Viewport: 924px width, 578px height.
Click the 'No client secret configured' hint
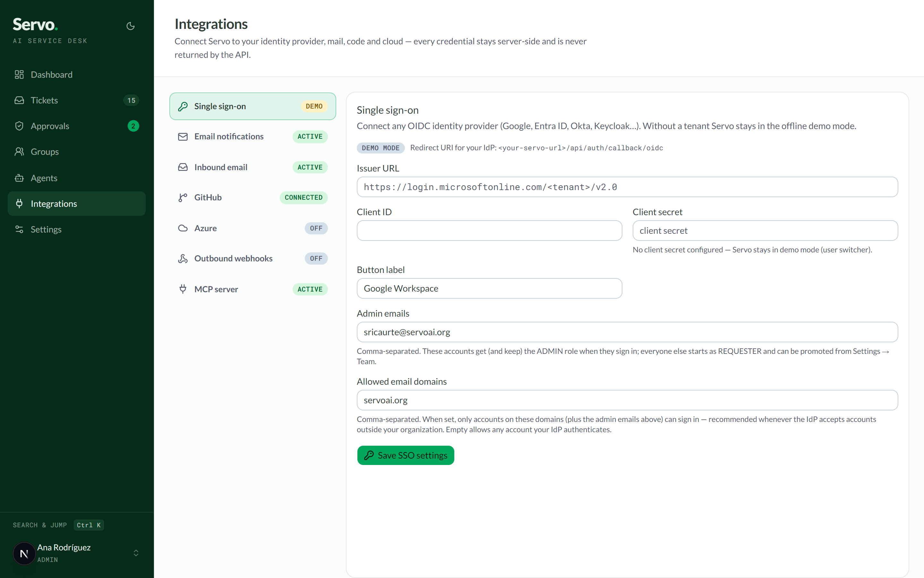click(752, 250)
